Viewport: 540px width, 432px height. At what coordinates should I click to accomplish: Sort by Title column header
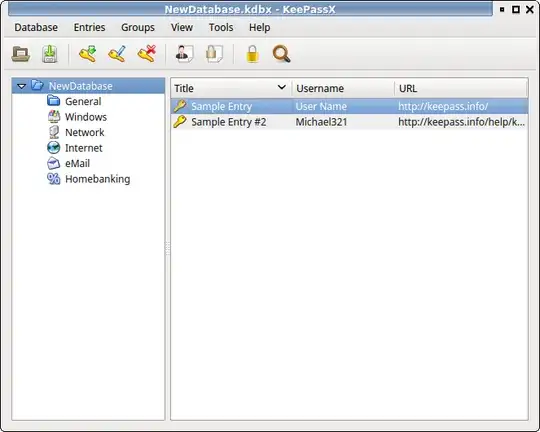231,88
